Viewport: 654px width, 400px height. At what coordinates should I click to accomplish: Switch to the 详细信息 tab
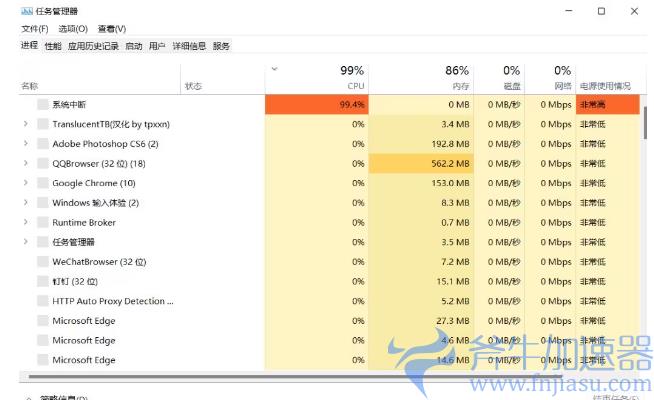point(189,46)
